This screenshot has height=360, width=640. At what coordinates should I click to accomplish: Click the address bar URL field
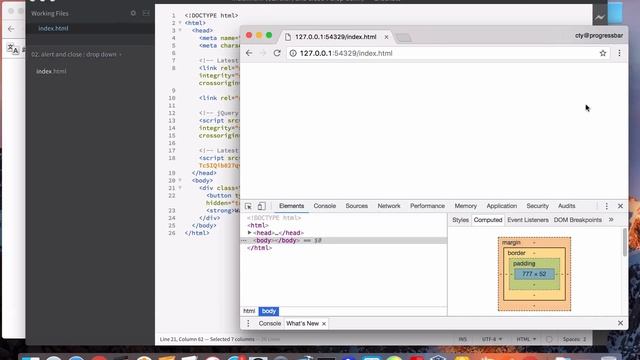[448, 53]
